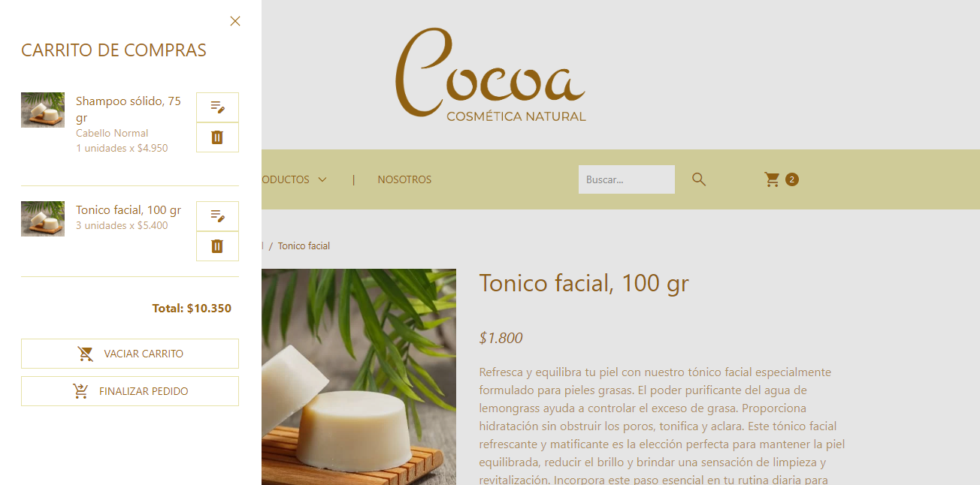Expand the Productos dropdown chevron
This screenshot has height=485, width=980.
click(322, 179)
